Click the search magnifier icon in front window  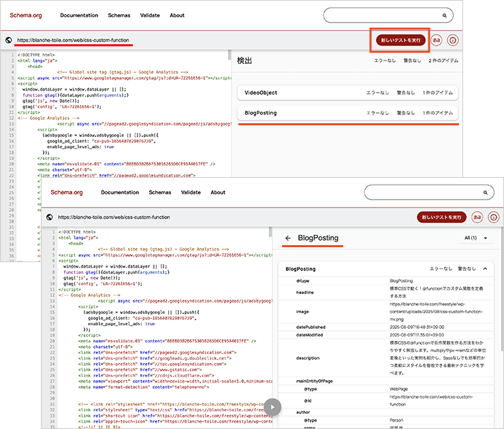coord(486,193)
